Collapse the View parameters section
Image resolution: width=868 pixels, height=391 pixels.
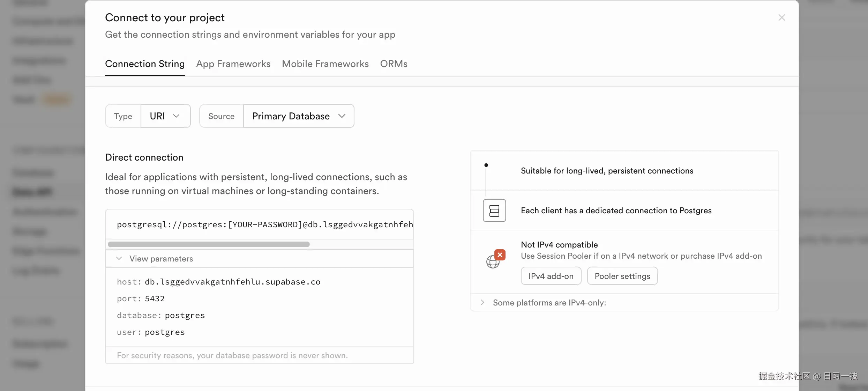(119, 259)
